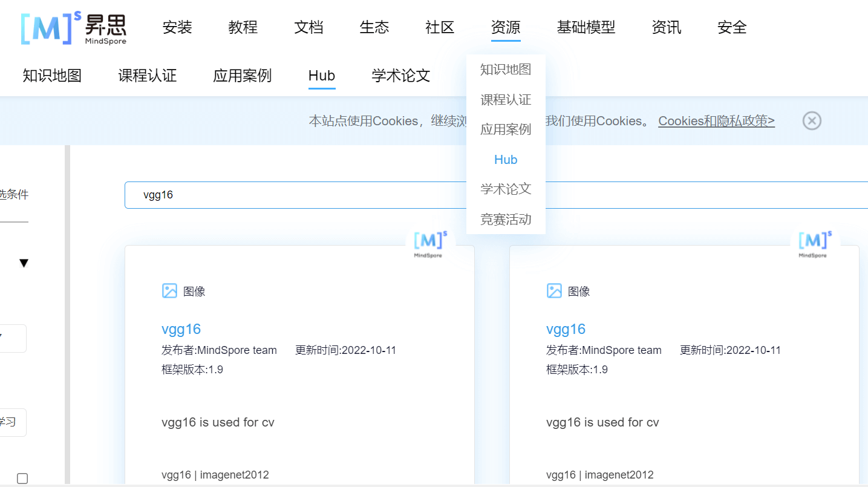Select 竞赛活动 from the 资源 dropdown
Screen dimensions: 868x487
click(x=506, y=219)
